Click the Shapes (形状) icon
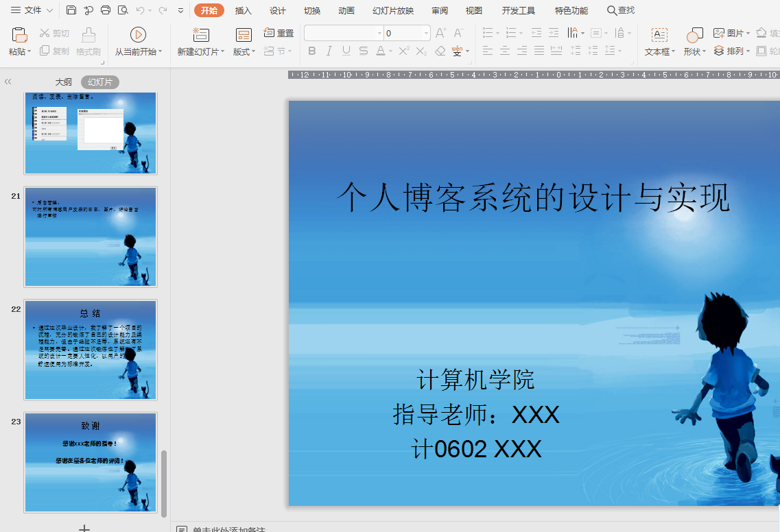 point(694,35)
